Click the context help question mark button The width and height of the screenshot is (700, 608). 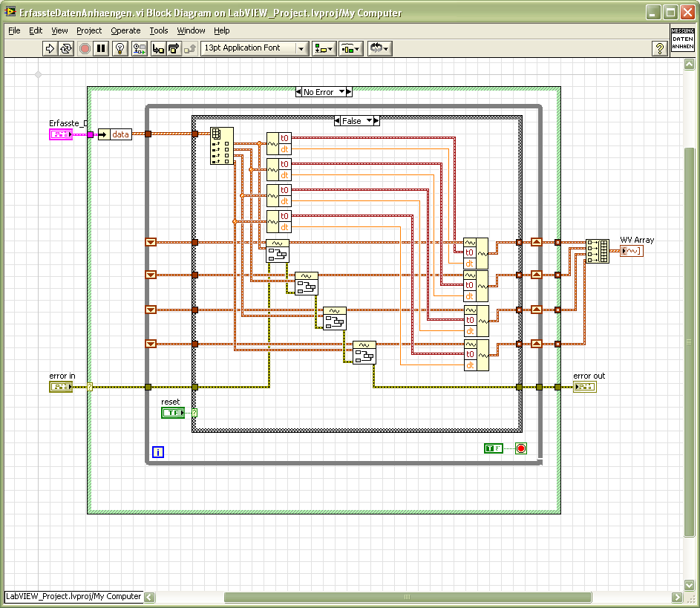point(658,48)
